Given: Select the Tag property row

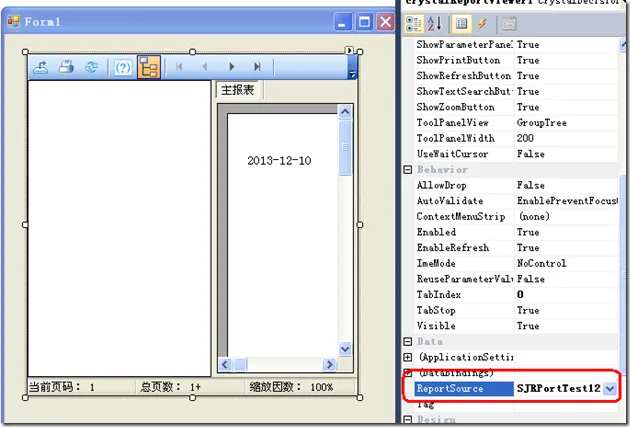Looking at the screenshot, I should (x=516, y=405).
